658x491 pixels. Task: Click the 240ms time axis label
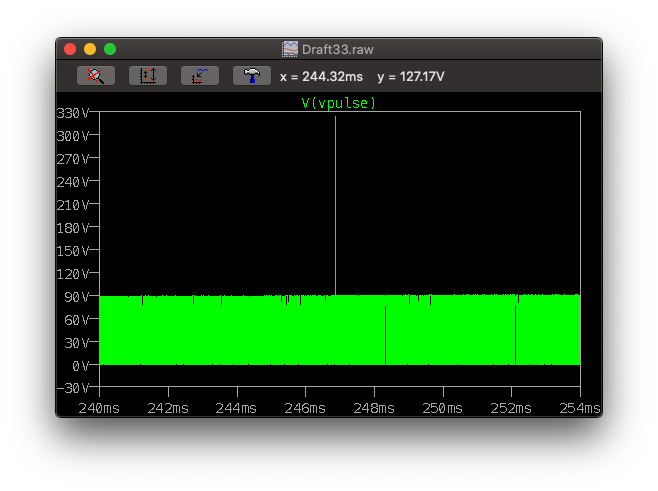99,408
